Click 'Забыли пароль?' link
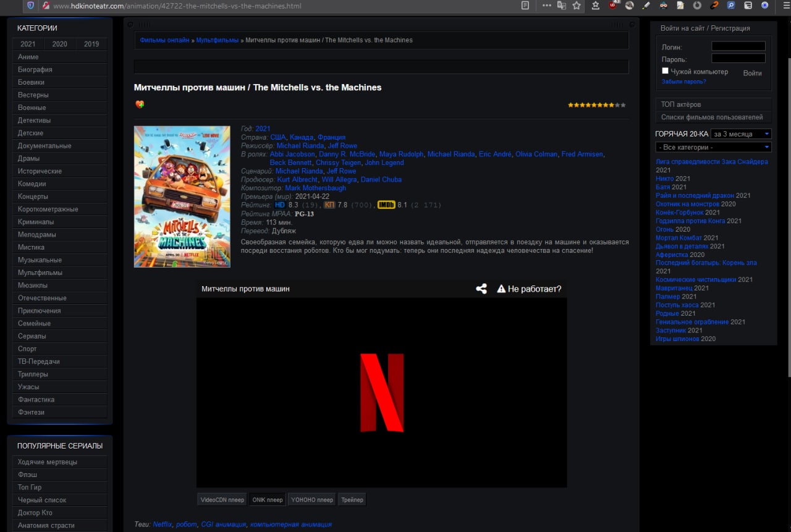791x532 pixels. click(683, 82)
